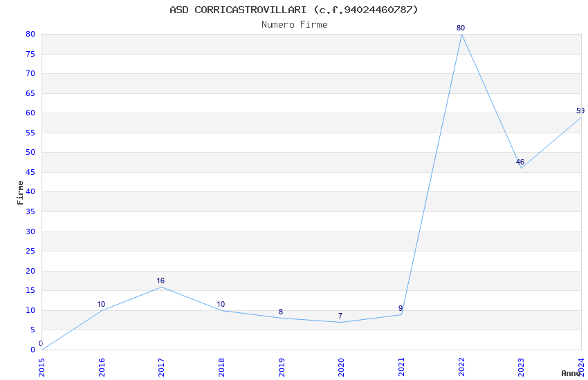
Task: Click the y-axis tick value 70
Action: click(x=30, y=73)
